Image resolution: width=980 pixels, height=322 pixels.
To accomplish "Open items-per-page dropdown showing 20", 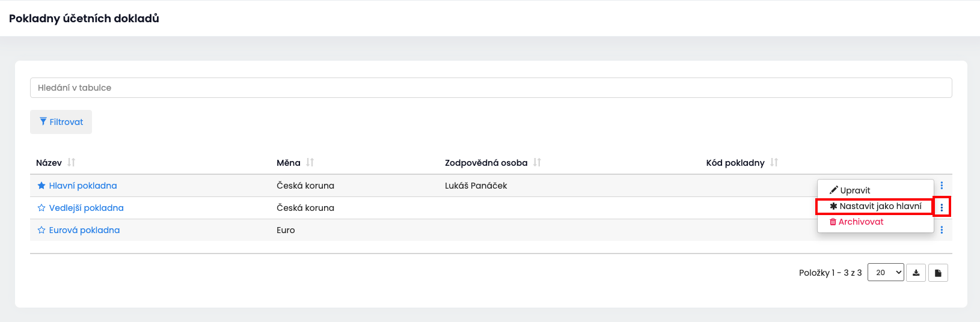I will [x=886, y=273].
